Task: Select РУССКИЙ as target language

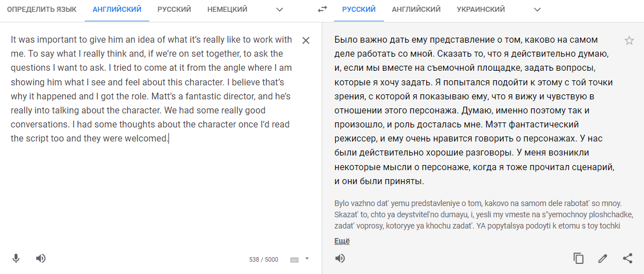Action: (x=359, y=10)
